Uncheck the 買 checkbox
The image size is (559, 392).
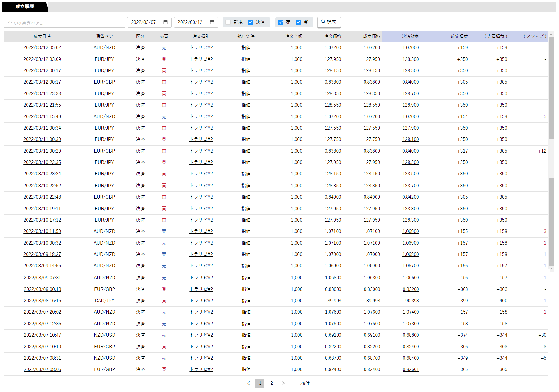point(298,22)
